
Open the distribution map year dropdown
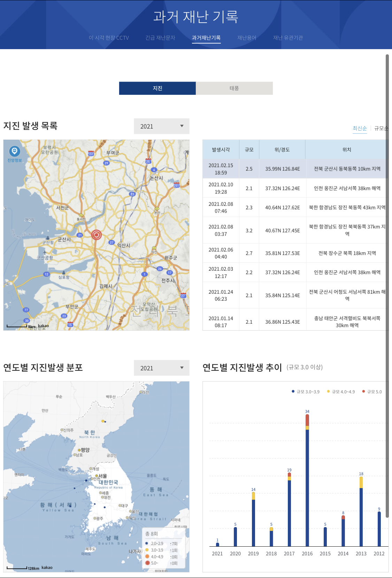tap(162, 368)
